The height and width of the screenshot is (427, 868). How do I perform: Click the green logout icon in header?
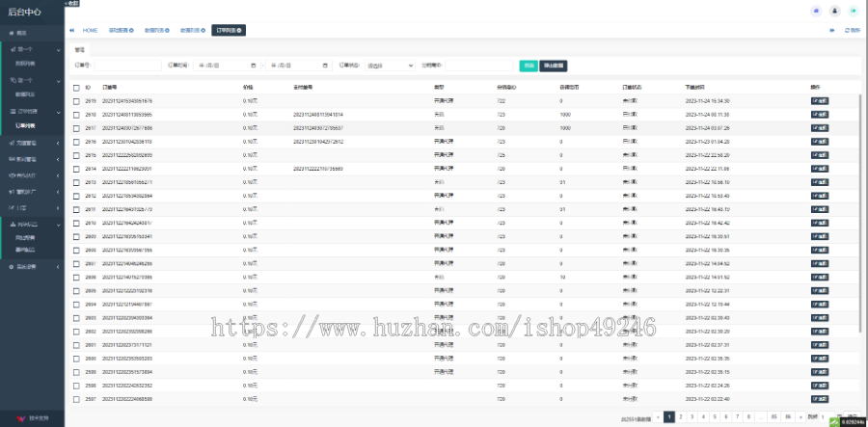click(x=854, y=11)
